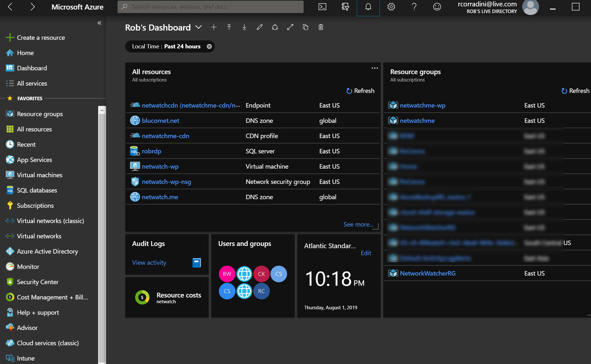Refresh the All resources tile
Screen dimensions: 591x364
(360, 91)
